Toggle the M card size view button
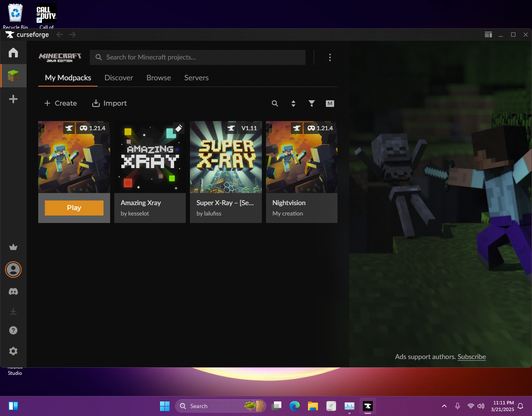The height and width of the screenshot is (416, 532). coord(330,104)
